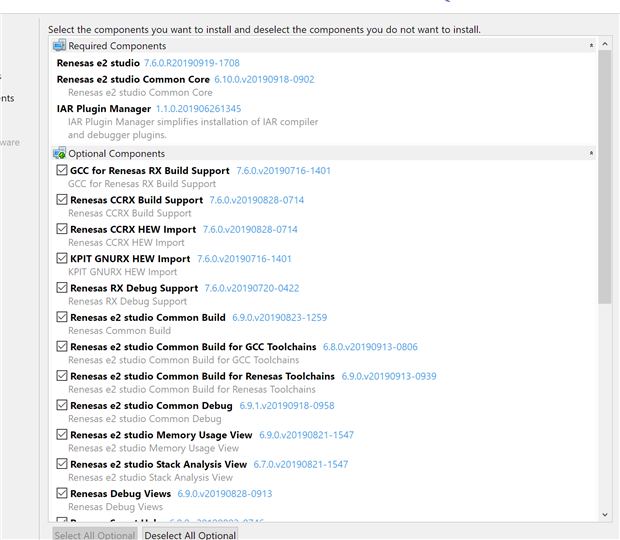Uncheck GCC for Renesas RX Build Support
This screenshot has width=620, height=540.
pos(62,170)
